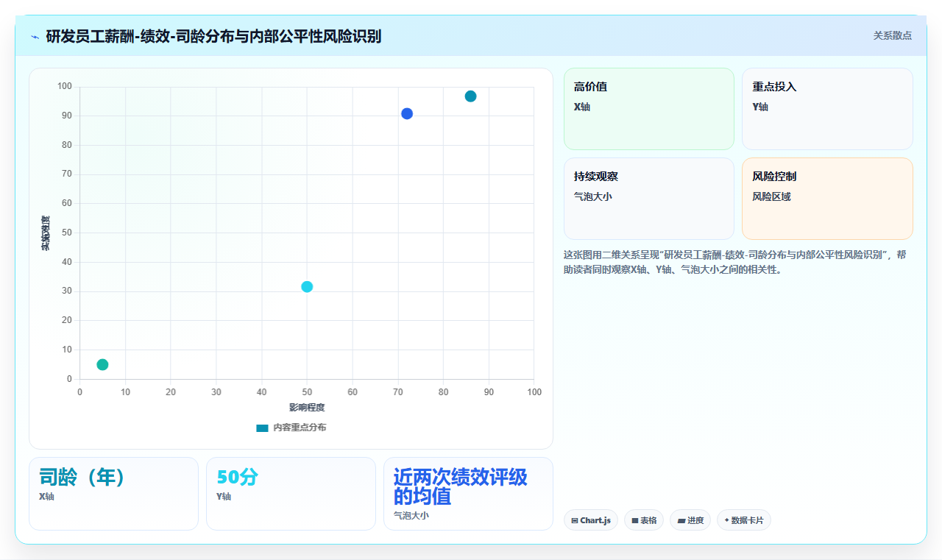Click the lightning icon beside the title
Viewport: 942px width, 560px height.
point(35,36)
